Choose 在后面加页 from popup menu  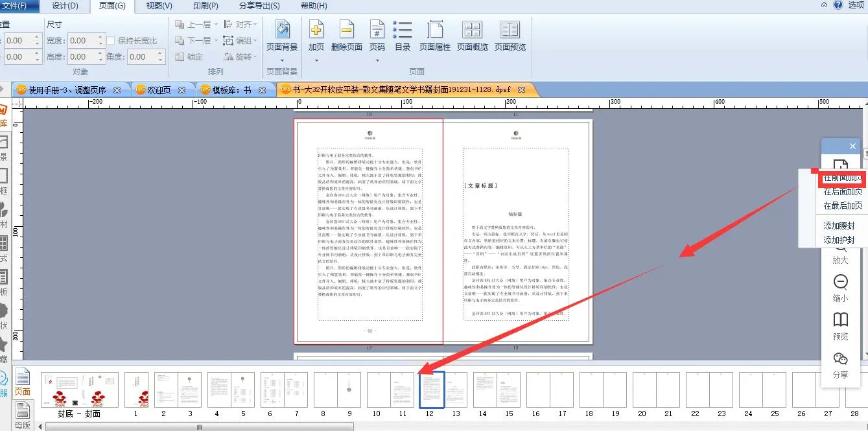coord(843,192)
